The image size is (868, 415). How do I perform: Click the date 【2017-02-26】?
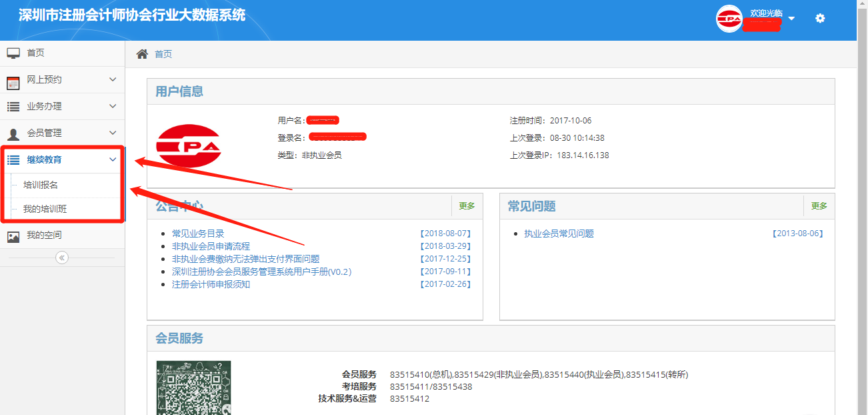click(445, 284)
